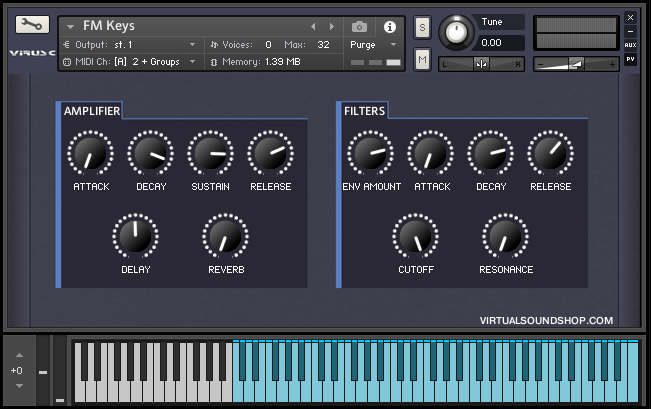The width and height of the screenshot is (651, 409).
Task: Open the MIDI channel dropdown
Action: [130, 61]
